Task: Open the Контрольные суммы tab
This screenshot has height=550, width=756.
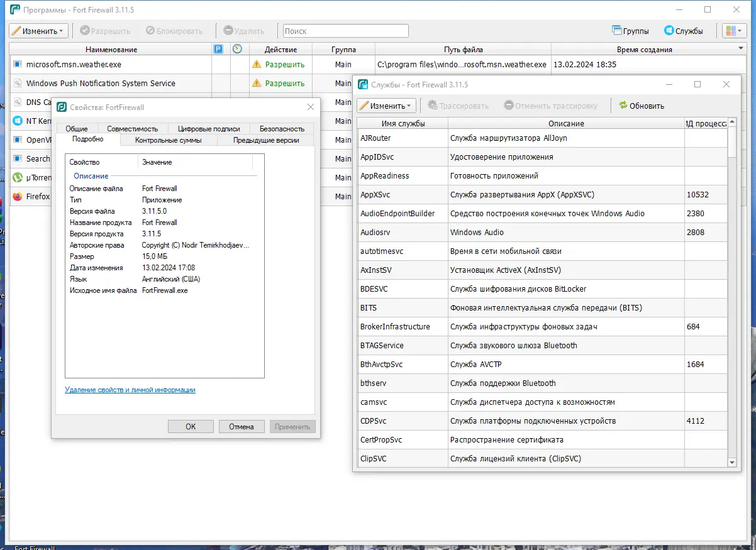Action: (x=169, y=140)
